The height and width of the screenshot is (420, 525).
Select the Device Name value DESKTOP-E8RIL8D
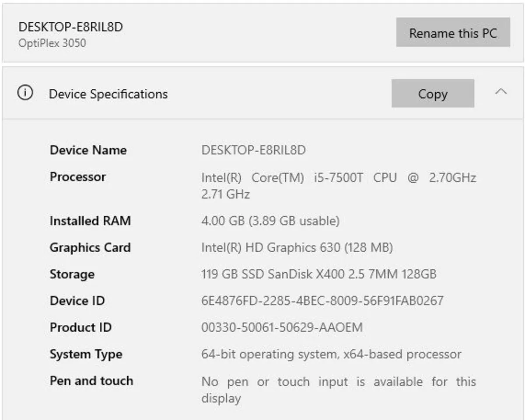(253, 150)
